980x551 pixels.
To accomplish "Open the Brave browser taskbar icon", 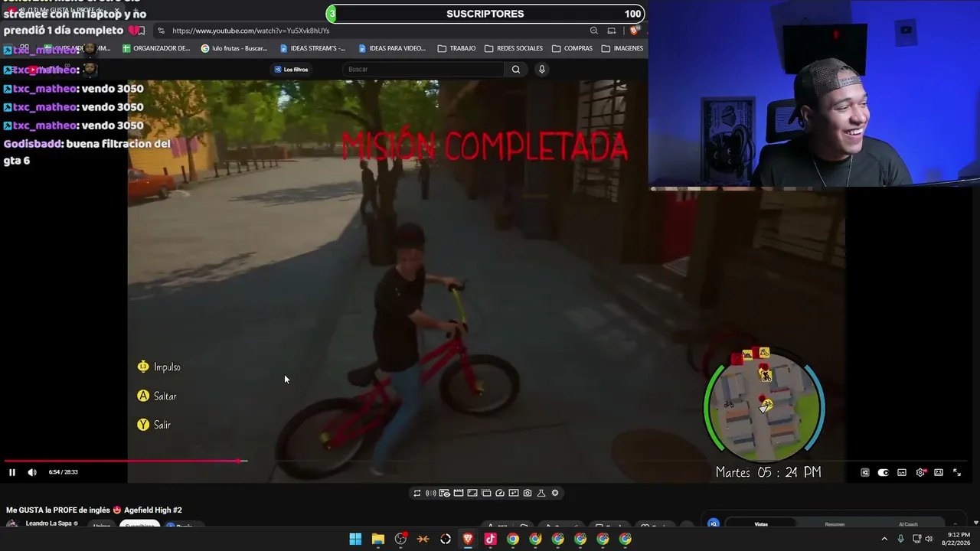I will tap(468, 539).
